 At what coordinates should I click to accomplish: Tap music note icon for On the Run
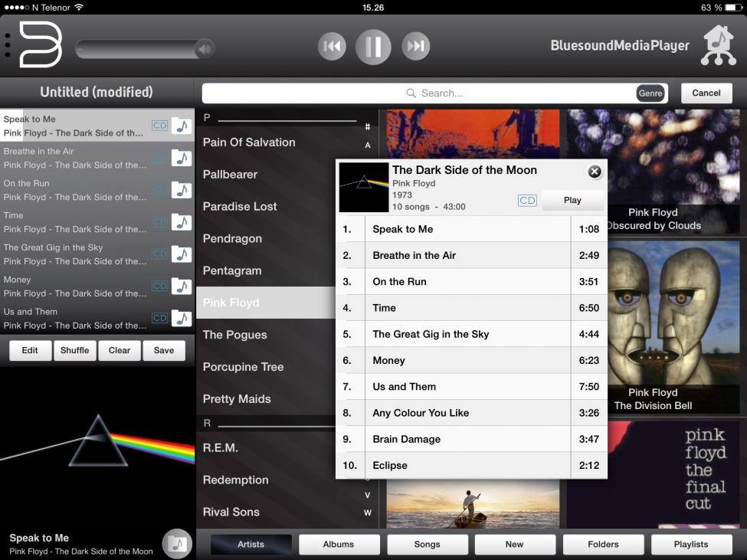pyautogui.click(x=182, y=190)
